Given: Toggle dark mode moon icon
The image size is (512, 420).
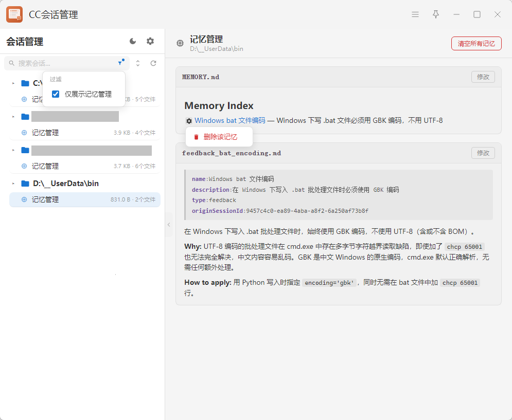Looking at the screenshot, I should tap(133, 41).
